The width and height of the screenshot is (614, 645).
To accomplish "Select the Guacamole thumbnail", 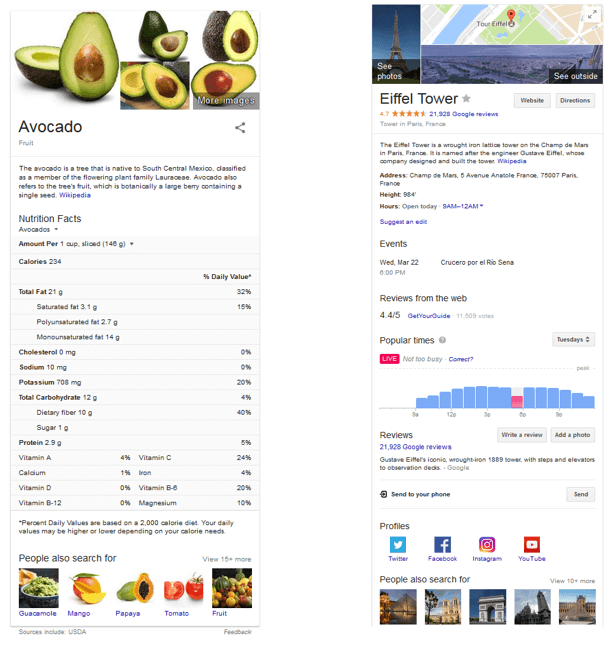I will coord(39,588).
